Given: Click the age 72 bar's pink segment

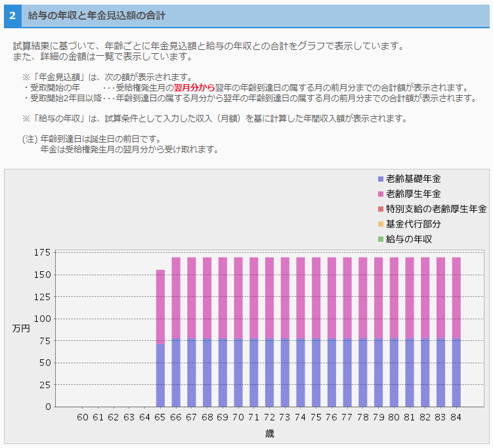Looking at the screenshot, I should tap(269, 298).
